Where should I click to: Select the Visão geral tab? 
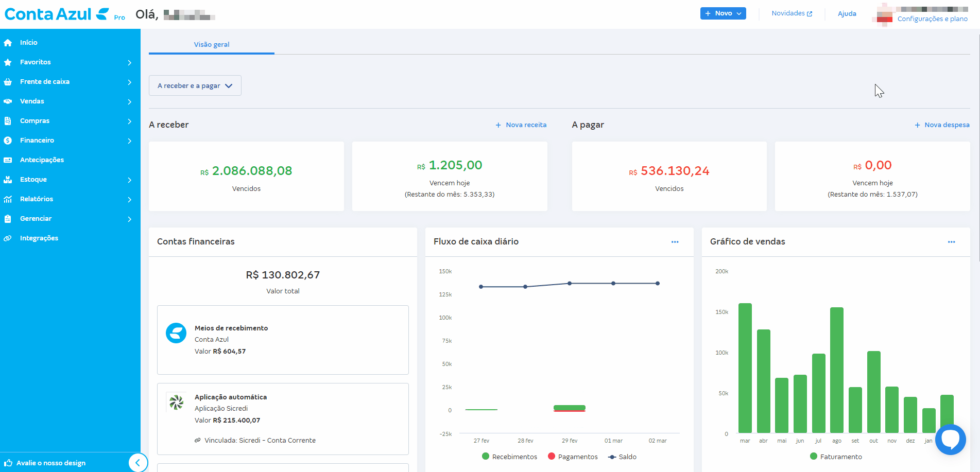pyautogui.click(x=212, y=45)
